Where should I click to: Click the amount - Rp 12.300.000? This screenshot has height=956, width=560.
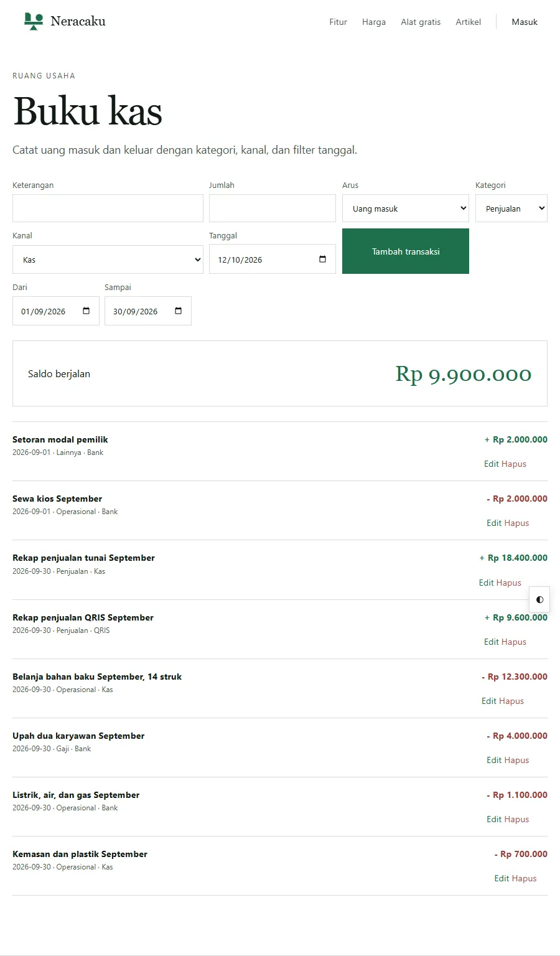point(515,677)
